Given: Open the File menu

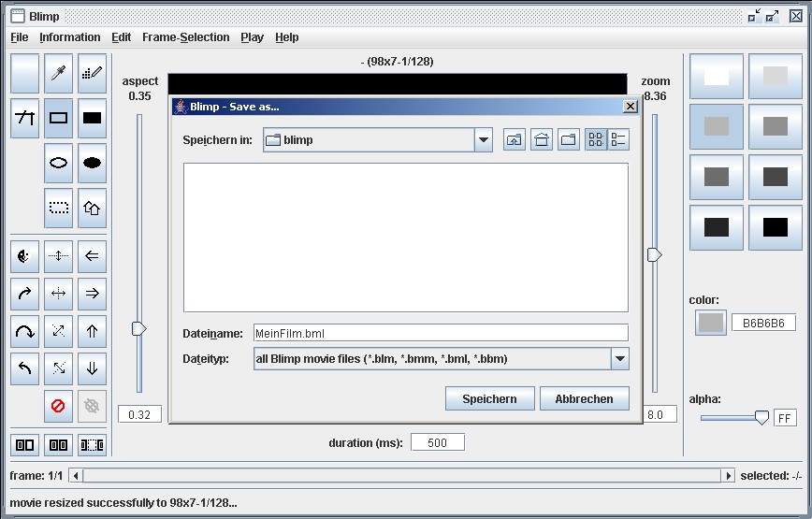Looking at the screenshot, I should (20, 37).
